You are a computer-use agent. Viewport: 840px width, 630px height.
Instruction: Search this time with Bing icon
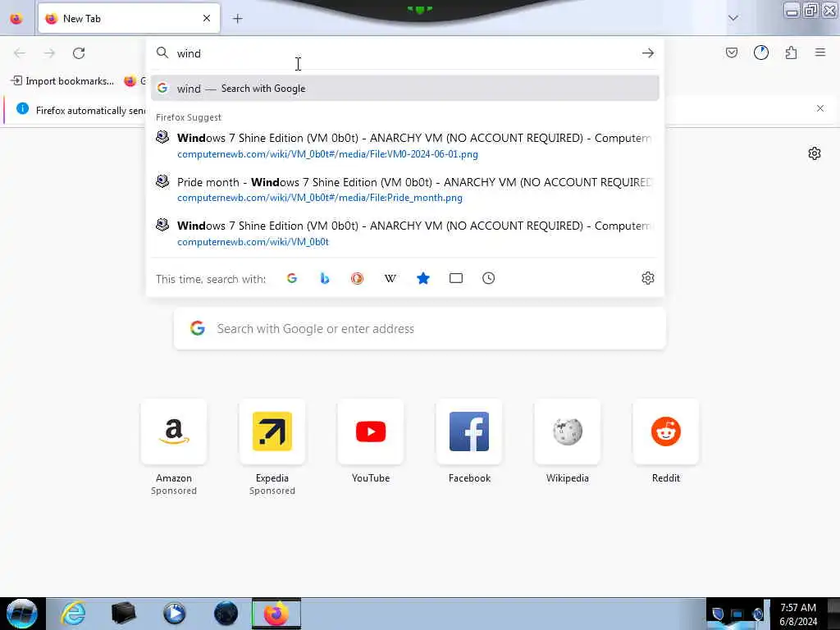(x=324, y=278)
